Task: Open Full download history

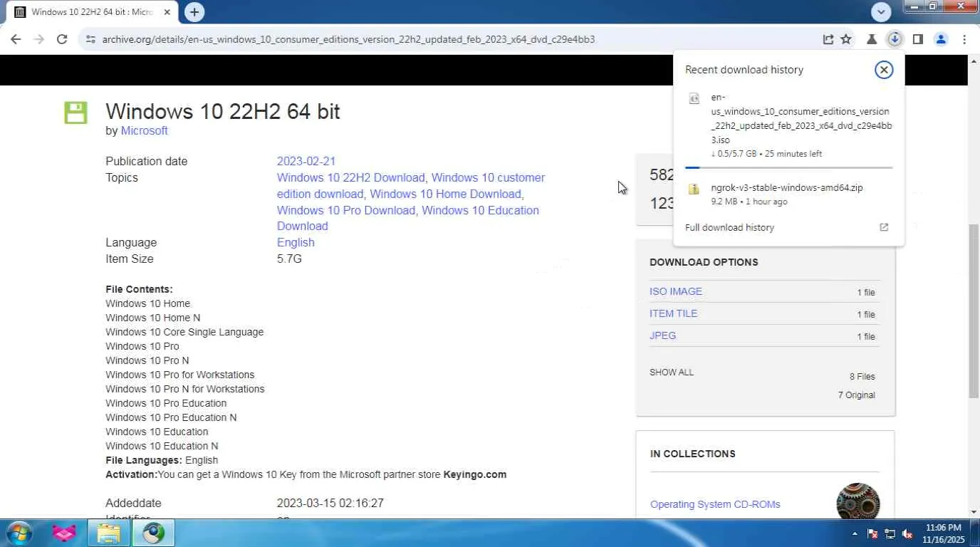Action: (729, 227)
